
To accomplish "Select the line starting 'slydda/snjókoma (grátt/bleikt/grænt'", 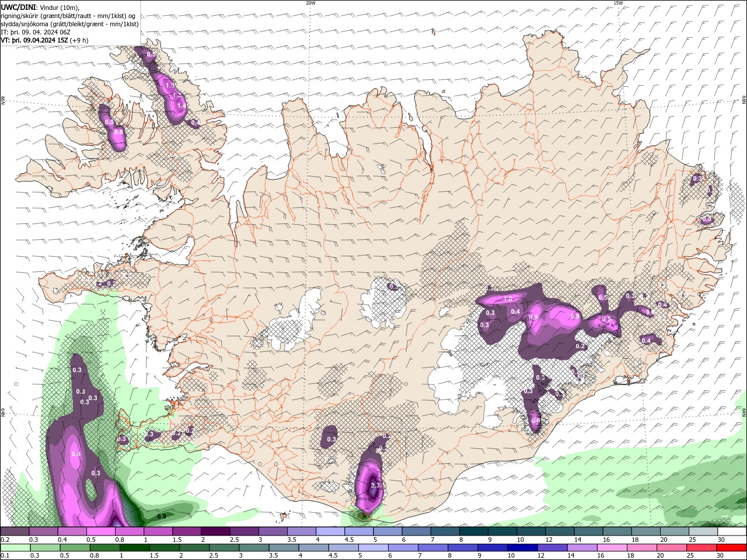I will [x=70, y=24].
